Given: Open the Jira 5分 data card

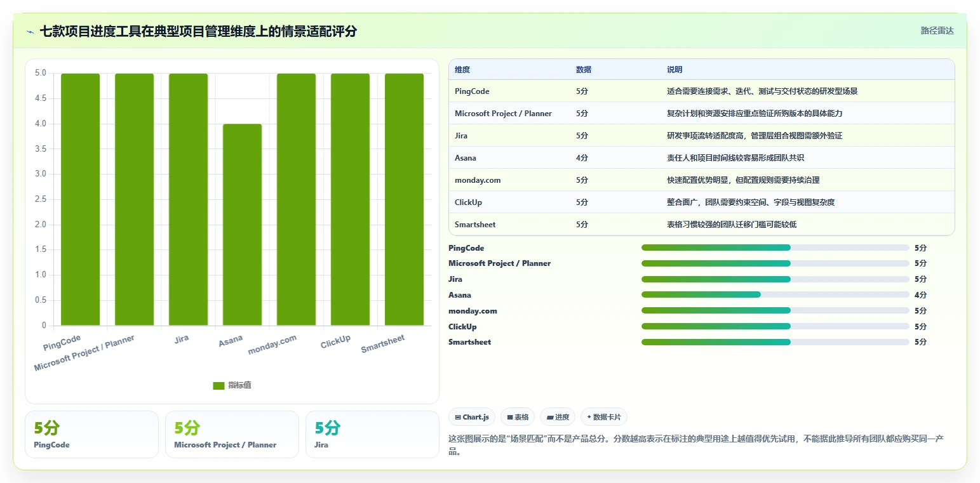Looking at the screenshot, I should click(x=372, y=434).
